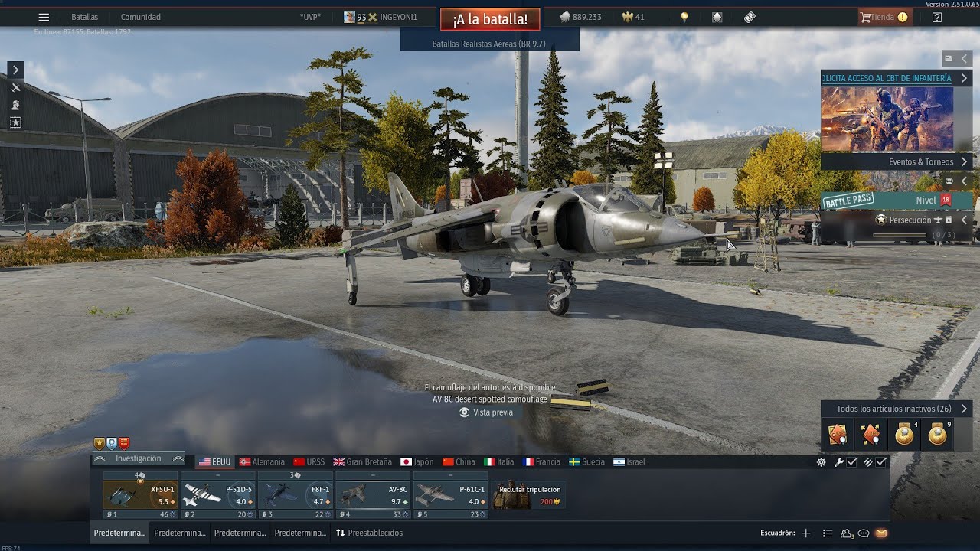Viewport: 980px width, 551px height.
Task: Open Eventos & Torneos
Action: [x=897, y=161]
